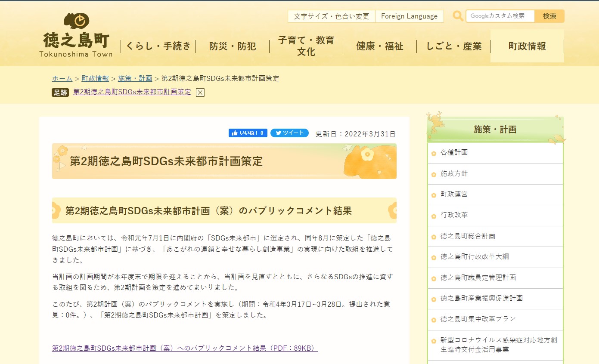This screenshot has width=599, height=364.
Task: Click the Tokunoshima Town logo
Action: pyautogui.click(x=75, y=34)
